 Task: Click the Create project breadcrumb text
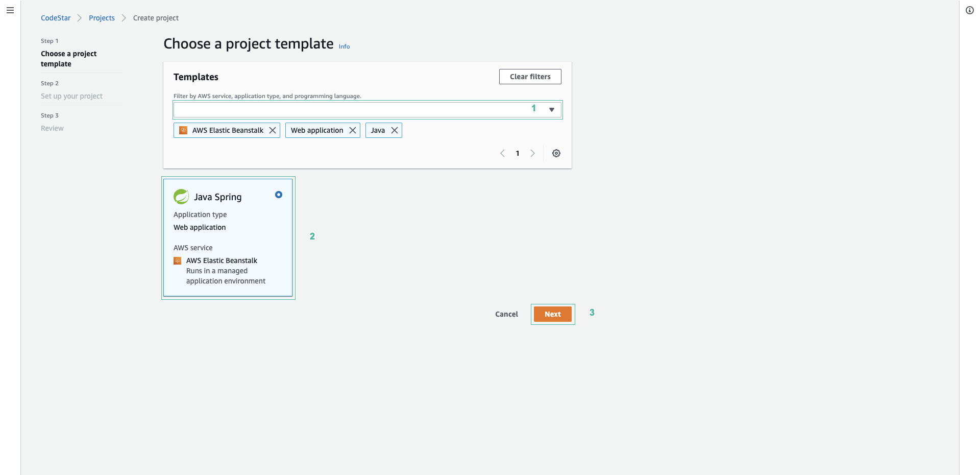(156, 18)
